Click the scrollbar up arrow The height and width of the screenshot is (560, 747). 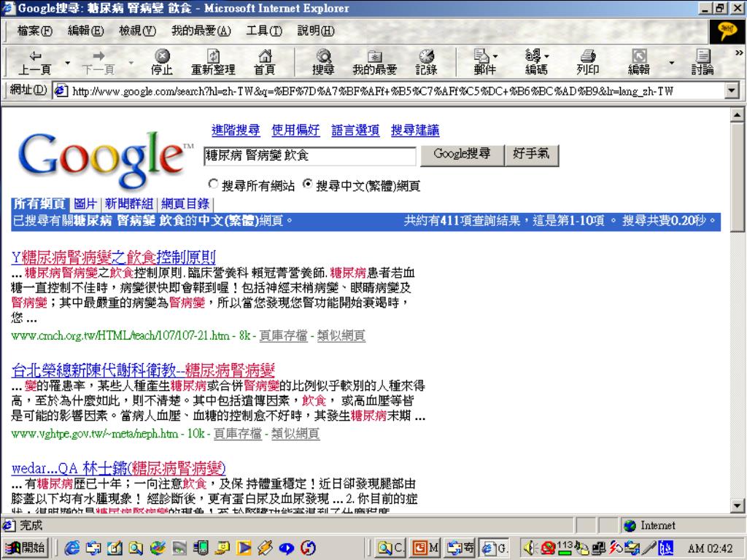coord(737,114)
